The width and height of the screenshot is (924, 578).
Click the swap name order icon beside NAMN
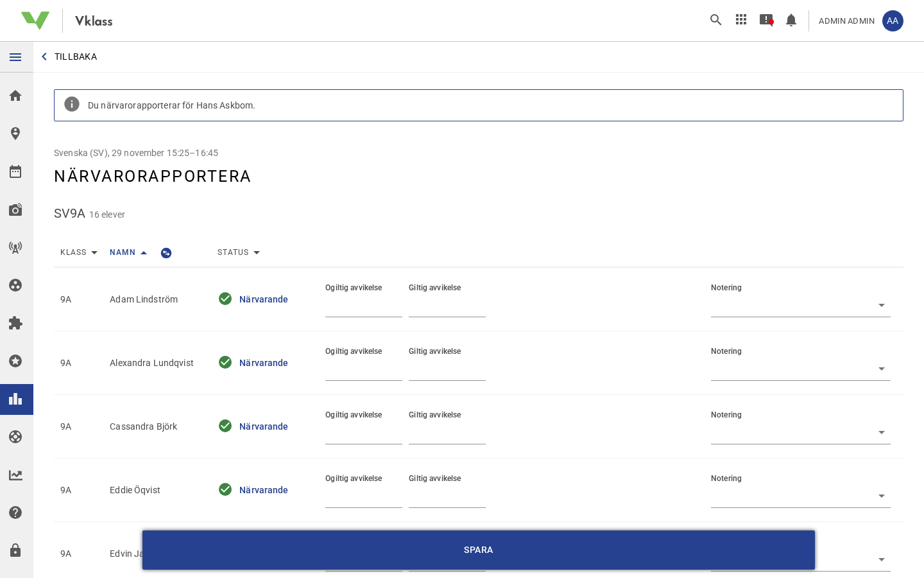(166, 253)
